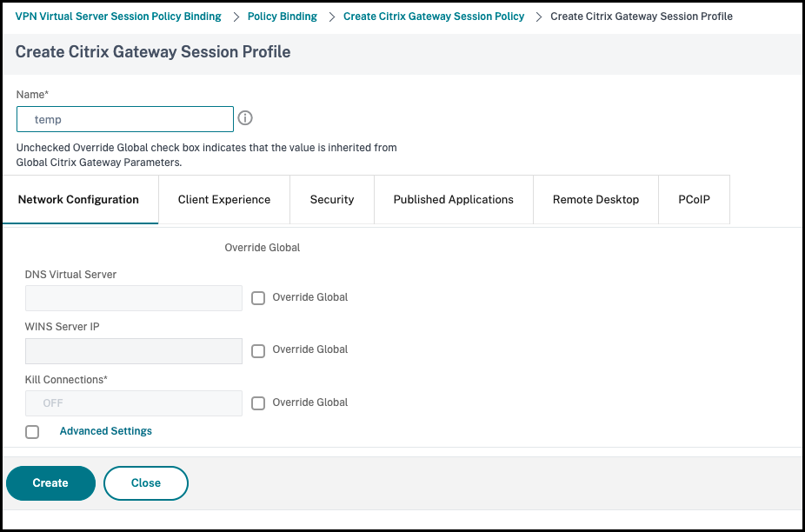Return to Create Citrix Gateway Session Policy

click(x=434, y=17)
